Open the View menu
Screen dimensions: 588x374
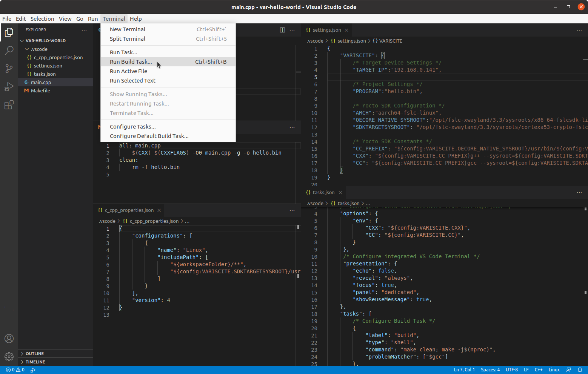click(x=65, y=19)
